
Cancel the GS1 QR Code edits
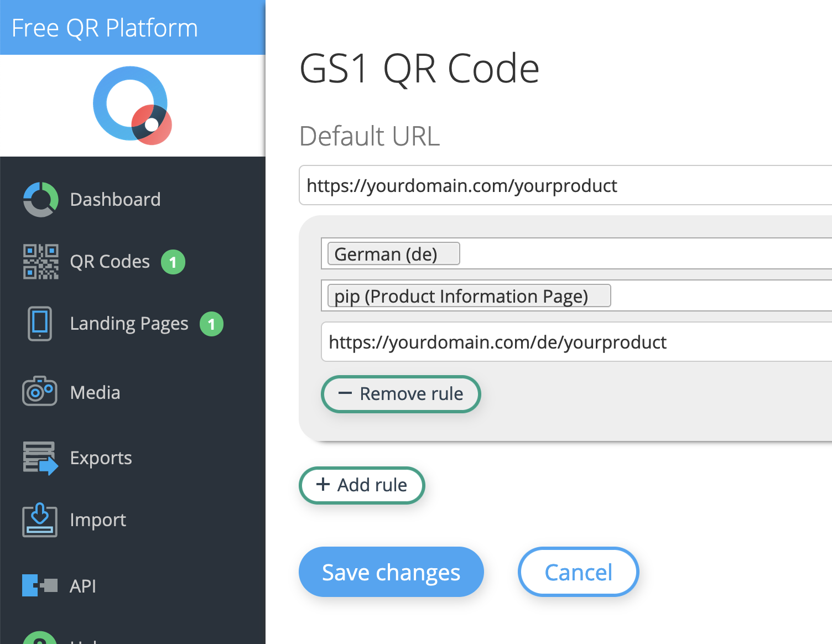pyautogui.click(x=578, y=572)
